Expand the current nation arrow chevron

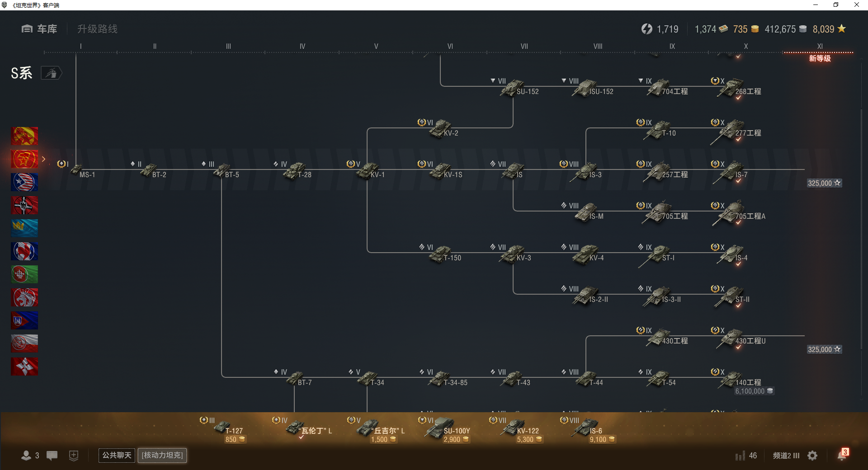[43, 159]
